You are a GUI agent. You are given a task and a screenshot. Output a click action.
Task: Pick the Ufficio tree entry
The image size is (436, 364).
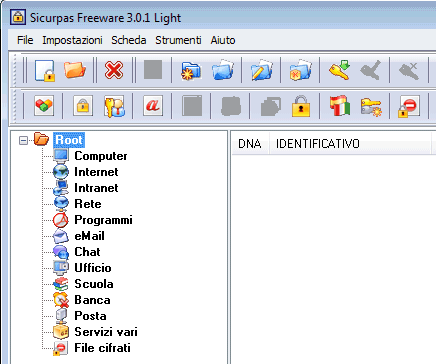[93, 268]
